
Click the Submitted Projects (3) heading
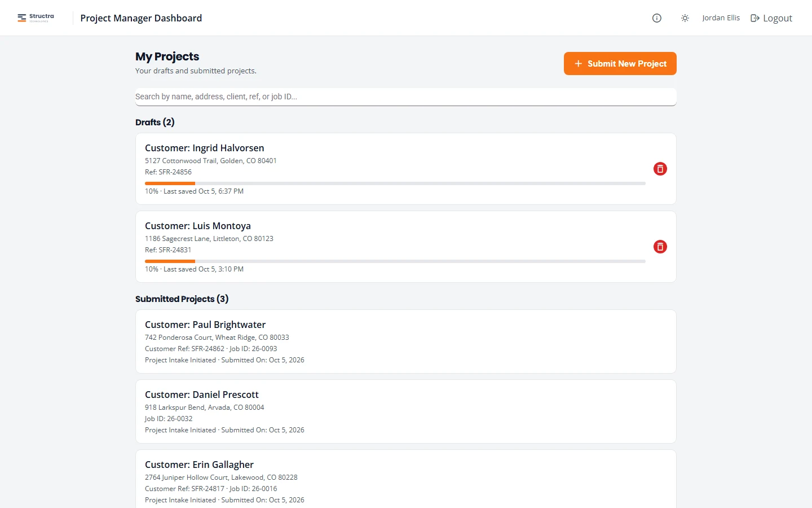click(x=182, y=299)
